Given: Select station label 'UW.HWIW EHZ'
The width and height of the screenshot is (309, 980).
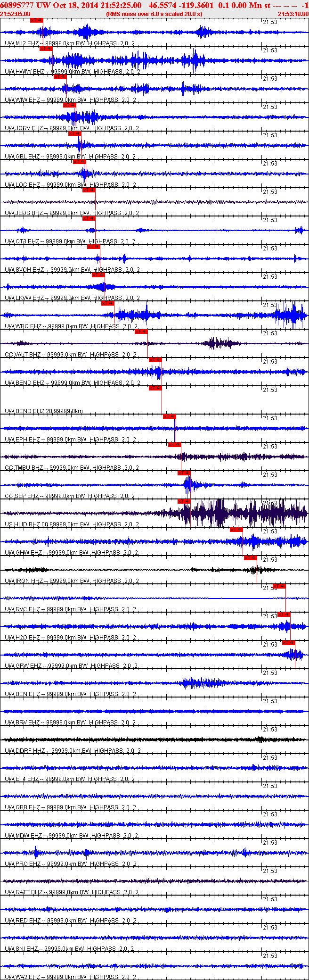Looking at the screenshot, I should point(24,72).
